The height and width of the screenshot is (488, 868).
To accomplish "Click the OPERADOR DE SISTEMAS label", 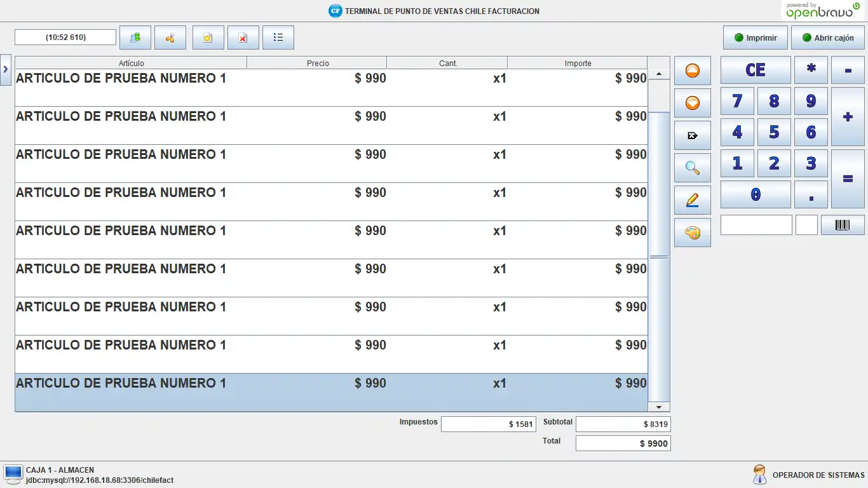I will click(x=818, y=475).
